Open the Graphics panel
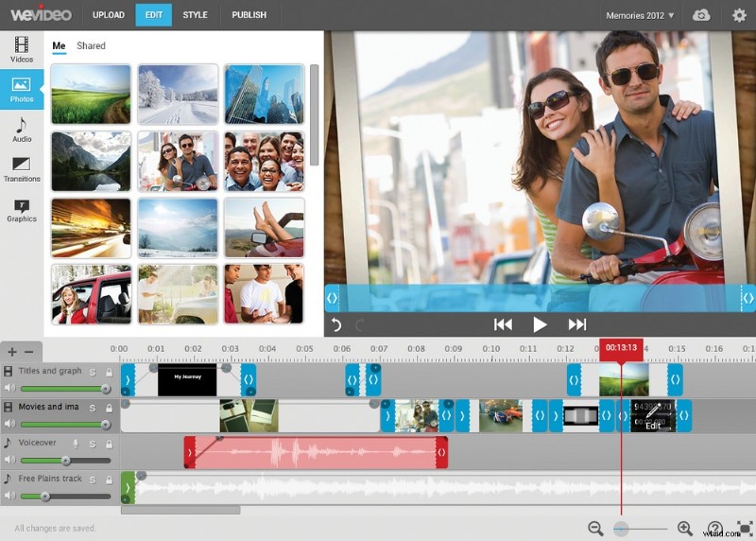 tap(22, 210)
